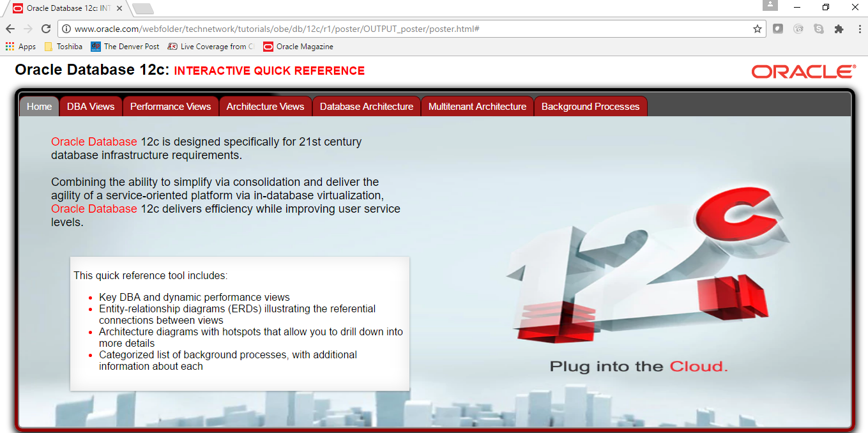Click the gray square extension icon beside the star
868x433 pixels.
tap(778, 29)
